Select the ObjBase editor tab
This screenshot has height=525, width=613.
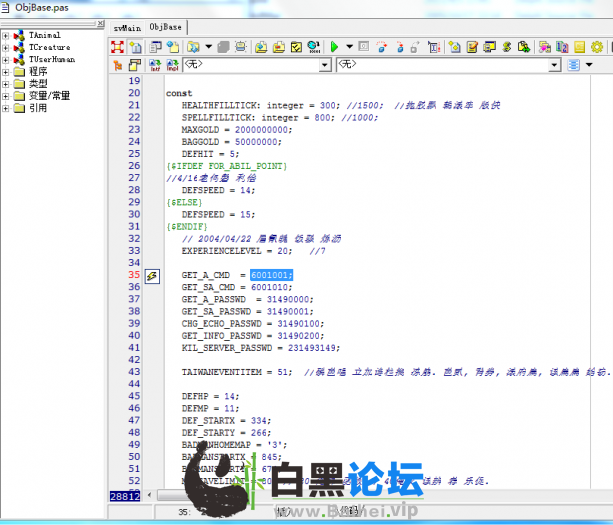[x=167, y=26]
